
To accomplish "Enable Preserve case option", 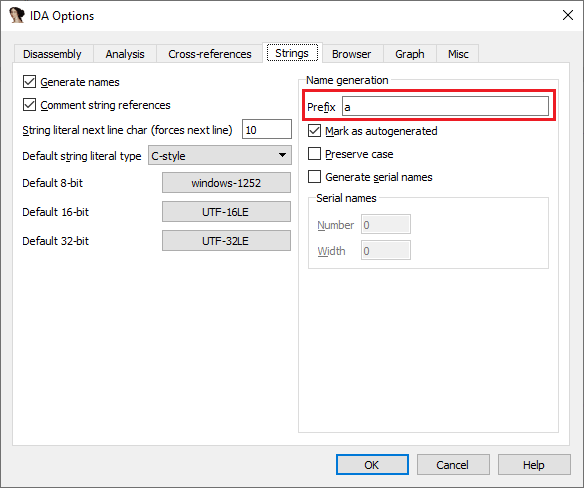I will (314, 153).
